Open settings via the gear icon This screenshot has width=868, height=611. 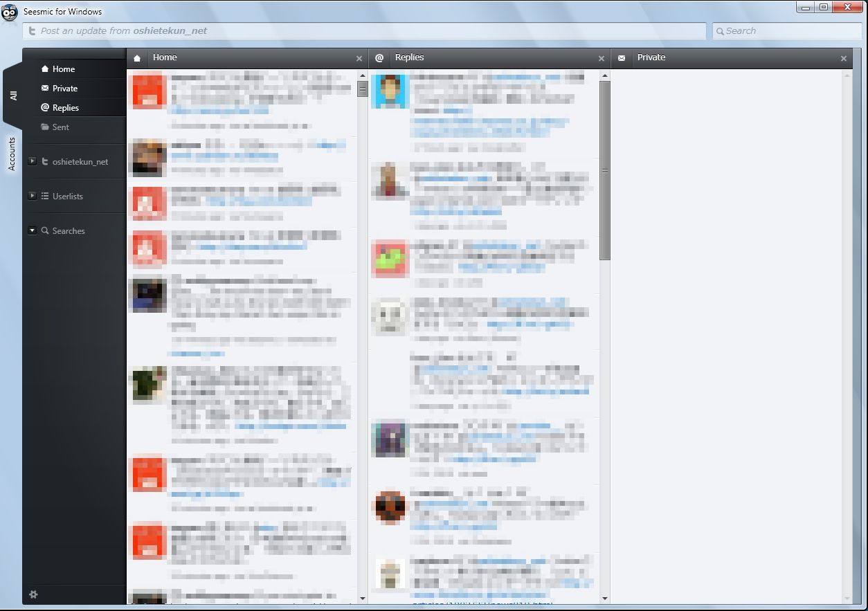click(33, 594)
